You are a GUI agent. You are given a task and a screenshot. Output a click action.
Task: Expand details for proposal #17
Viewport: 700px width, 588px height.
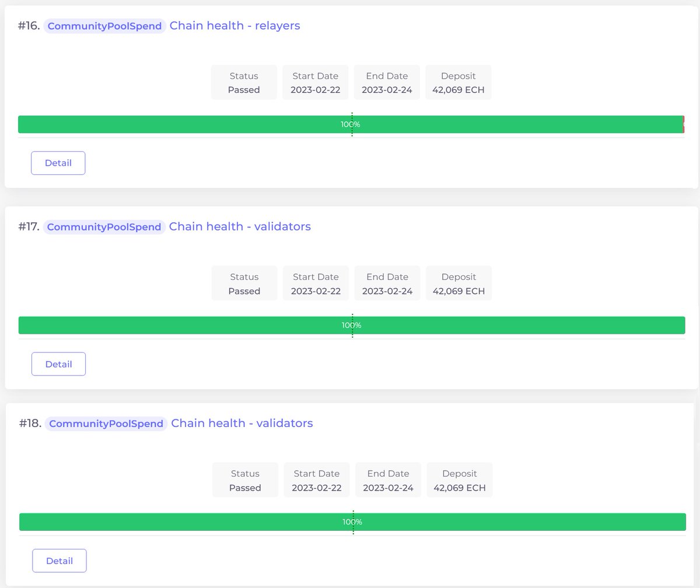click(x=58, y=363)
